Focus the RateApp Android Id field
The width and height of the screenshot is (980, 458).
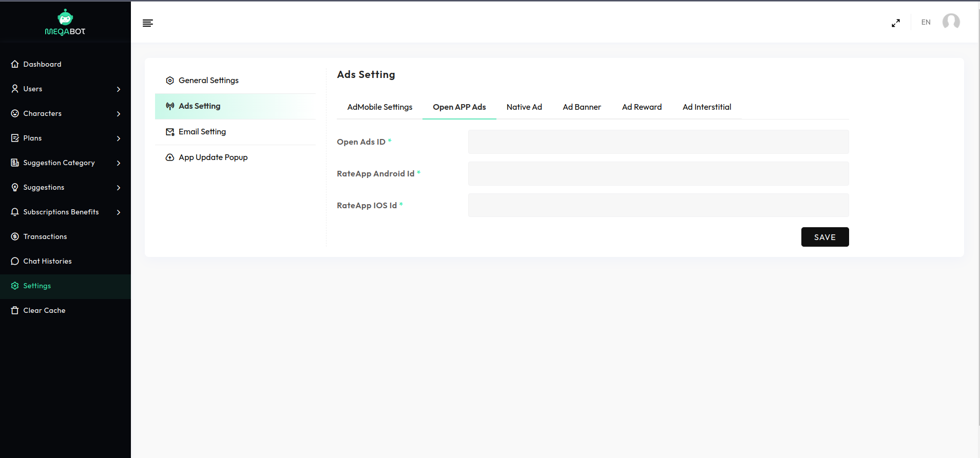(x=658, y=173)
